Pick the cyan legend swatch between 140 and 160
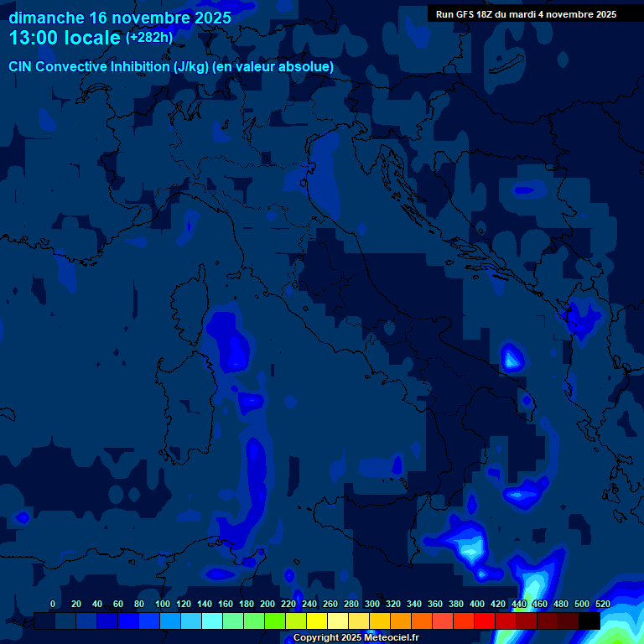Viewport: 644px width, 644px height. [x=212, y=621]
